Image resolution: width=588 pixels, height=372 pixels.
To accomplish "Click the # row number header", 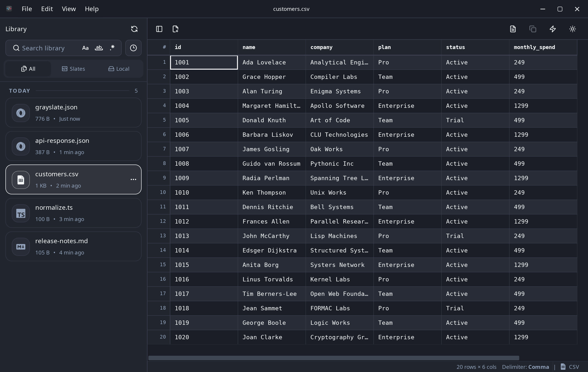I will click(159, 47).
